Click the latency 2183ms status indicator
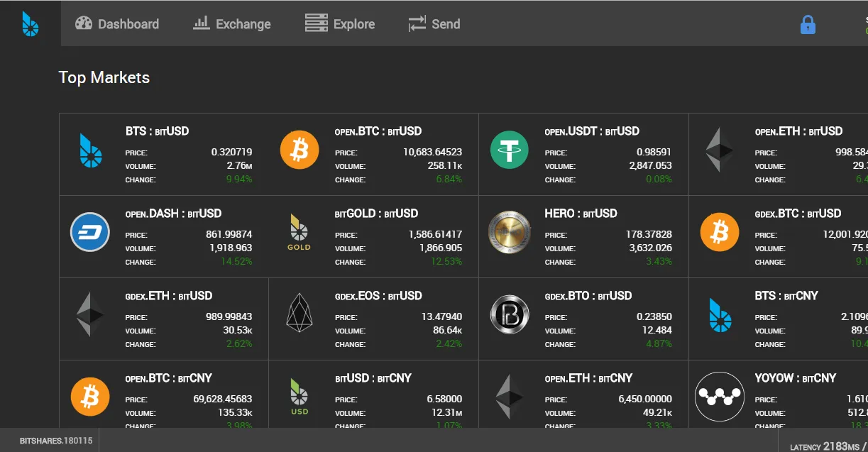Viewport: 868px width, 452px height. pyautogui.click(x=828, y=446)
